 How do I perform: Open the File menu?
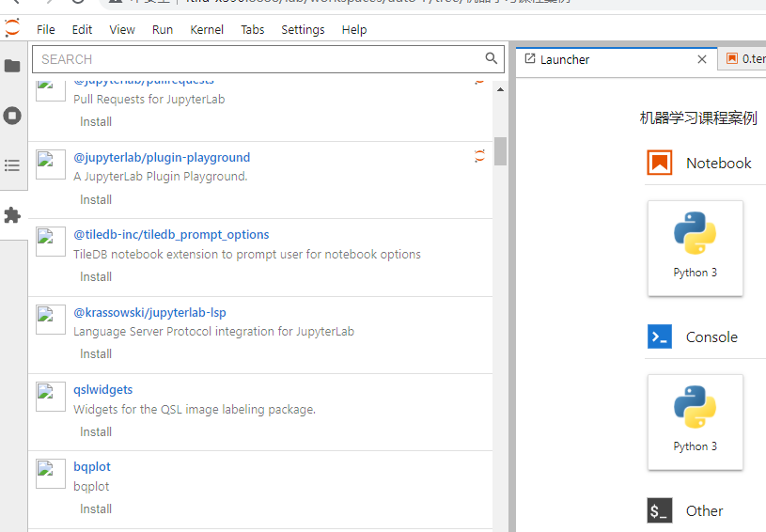[x=46, y=30]
